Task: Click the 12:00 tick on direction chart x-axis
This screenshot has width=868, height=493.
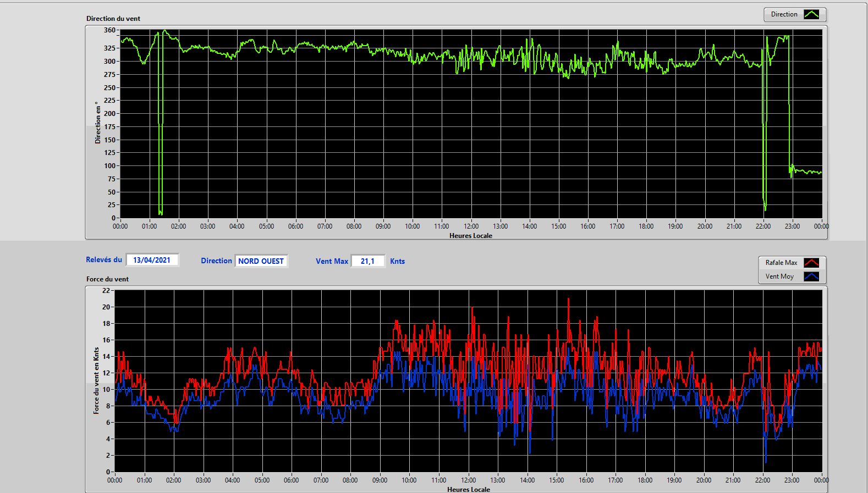Action: click(471, 226)
